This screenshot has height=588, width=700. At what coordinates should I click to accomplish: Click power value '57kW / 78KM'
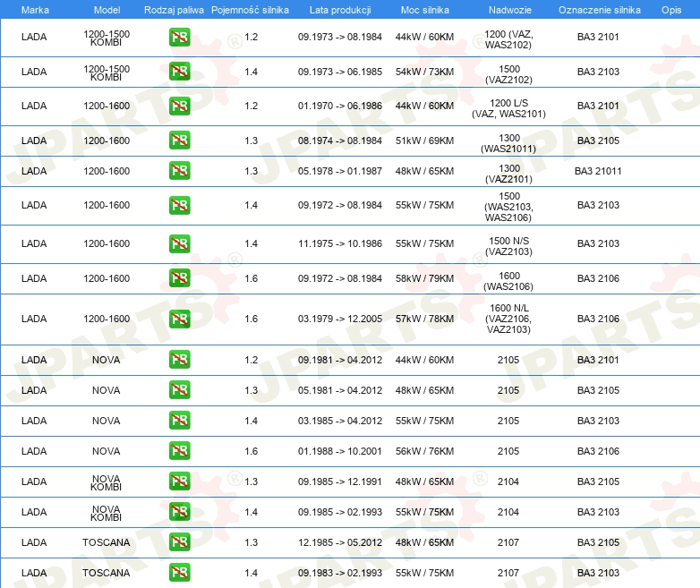point(424,319)
